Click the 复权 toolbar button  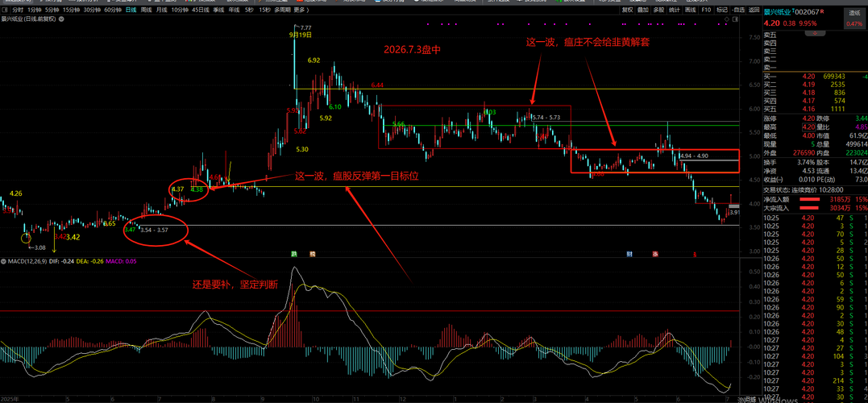(627, 10)
